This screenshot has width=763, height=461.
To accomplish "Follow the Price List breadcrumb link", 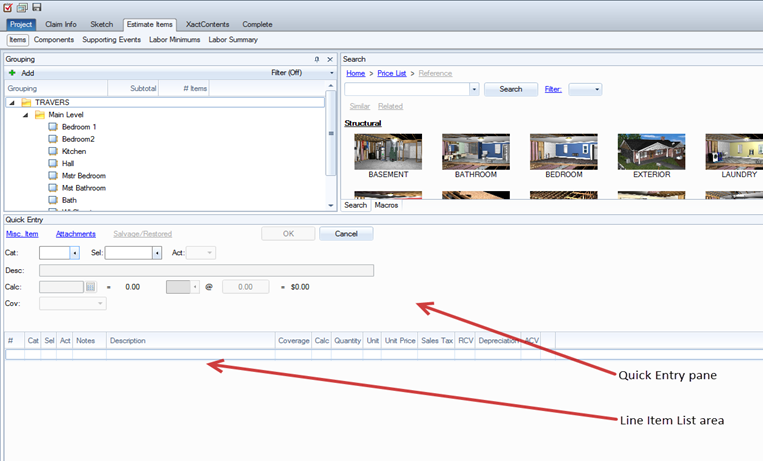I will coord(392,74).
